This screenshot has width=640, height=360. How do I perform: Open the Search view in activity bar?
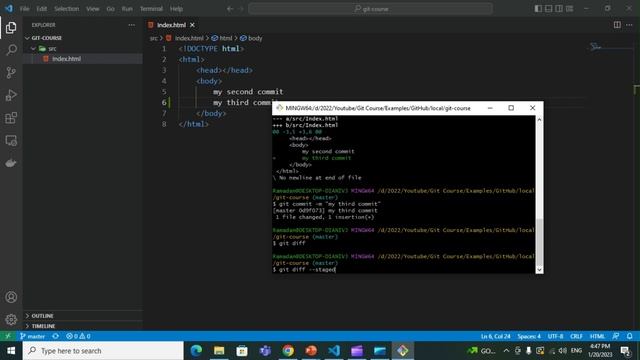(x=11, y=50)
